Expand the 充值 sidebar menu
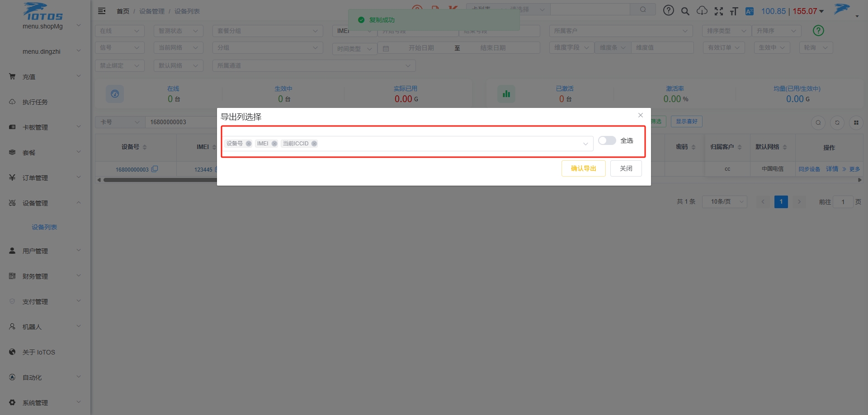The image size is (868, 415). pos(45,77)
